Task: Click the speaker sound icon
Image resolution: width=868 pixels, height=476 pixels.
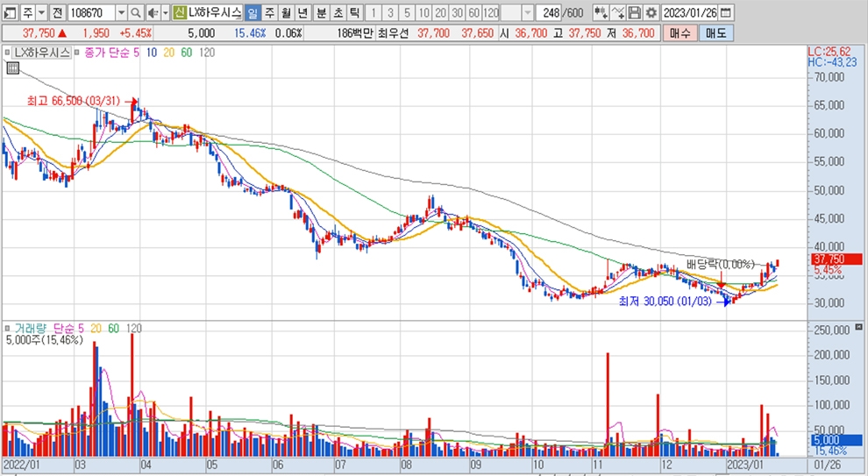Action: click(x=153, y=12)
